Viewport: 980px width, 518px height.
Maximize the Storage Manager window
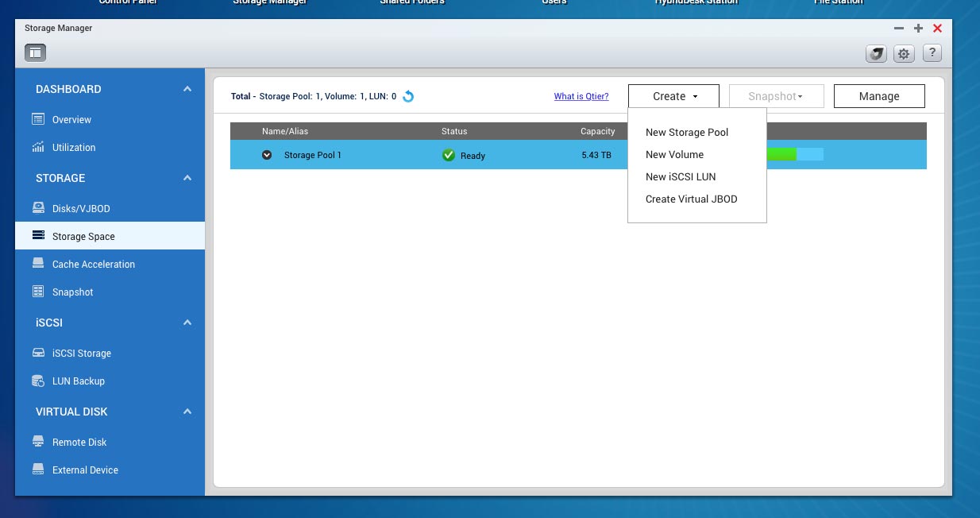click(x=918, y=28)
